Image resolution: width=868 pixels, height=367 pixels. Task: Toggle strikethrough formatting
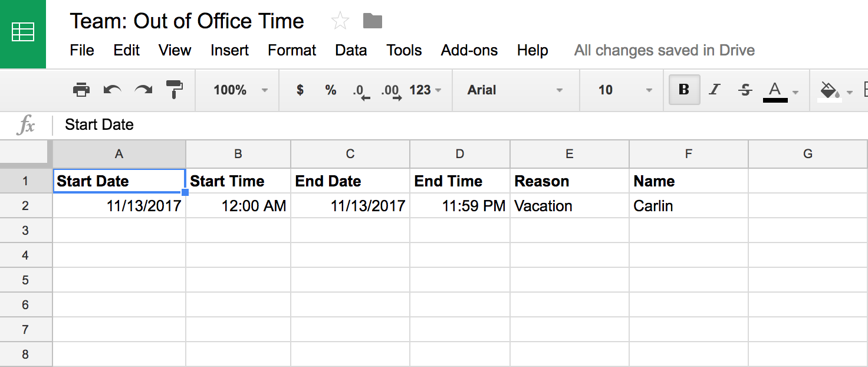click(745, 90)
